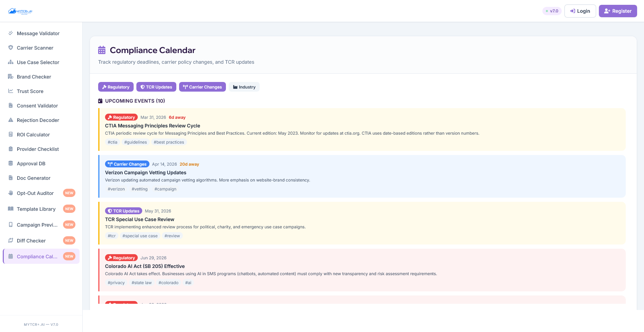Viewport: 644px width, 332px height.
Task: Toggle the Regulatory filter chip
Action: point(116,87)
